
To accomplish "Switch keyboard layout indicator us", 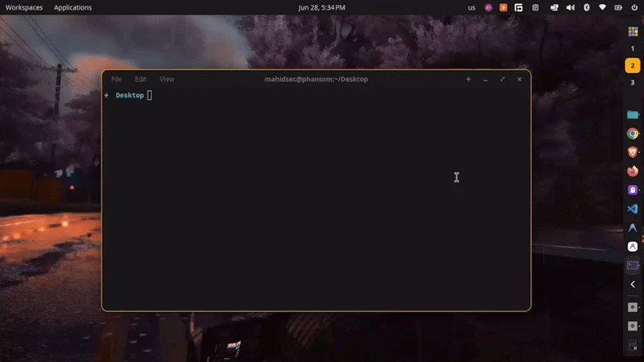I will (x=472, y=7).
